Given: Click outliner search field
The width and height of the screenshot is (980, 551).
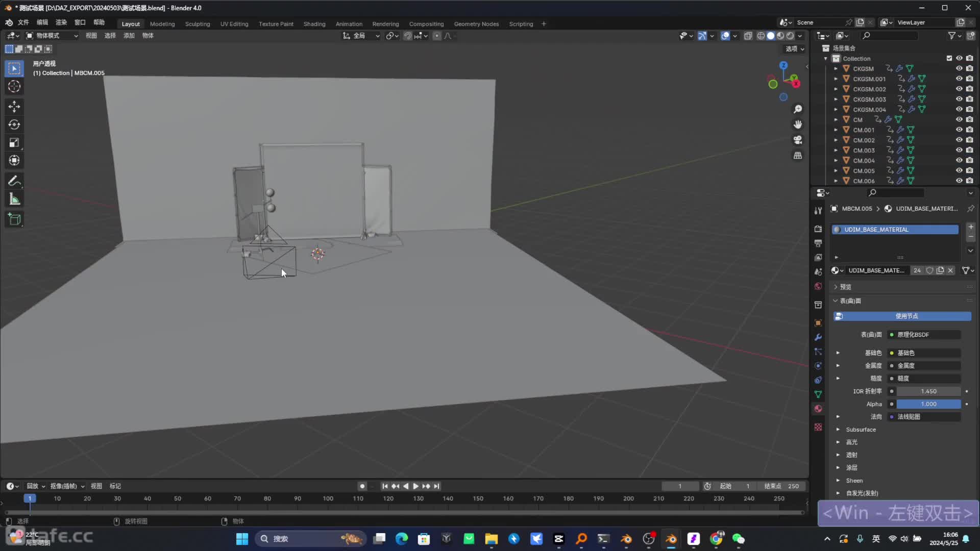Looking at the screenshot, I should coord(889,36).
